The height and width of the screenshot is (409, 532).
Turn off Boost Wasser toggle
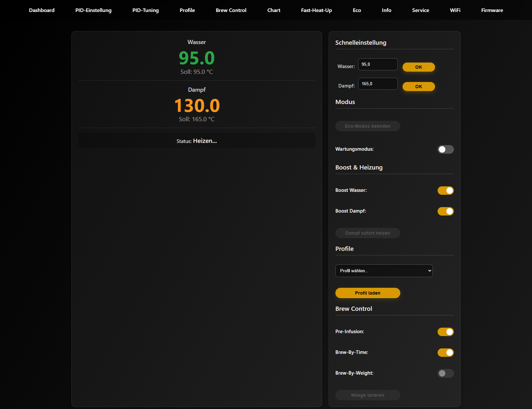pyautogui.click(x=445, y=191)
